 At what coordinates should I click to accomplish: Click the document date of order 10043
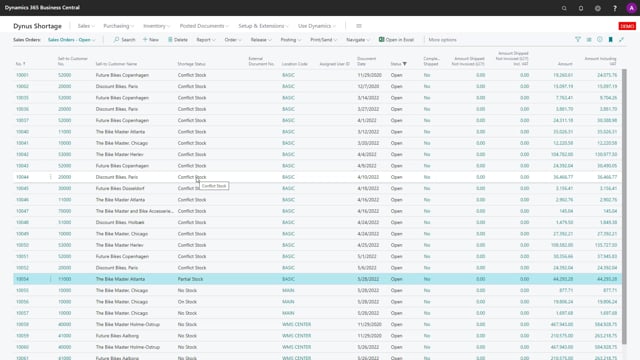[x=368, y=166]
